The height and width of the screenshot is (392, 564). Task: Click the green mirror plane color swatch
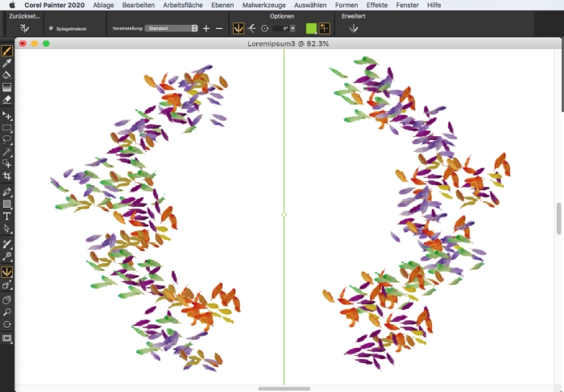[311, 28]
